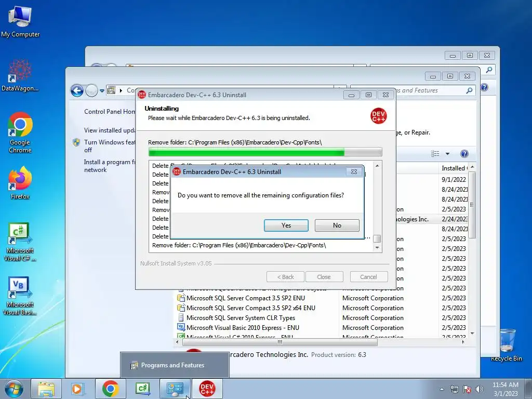Viewport: 532px width, 399px height.
Task: Open the Action Center flag icon
Action: 467,389
